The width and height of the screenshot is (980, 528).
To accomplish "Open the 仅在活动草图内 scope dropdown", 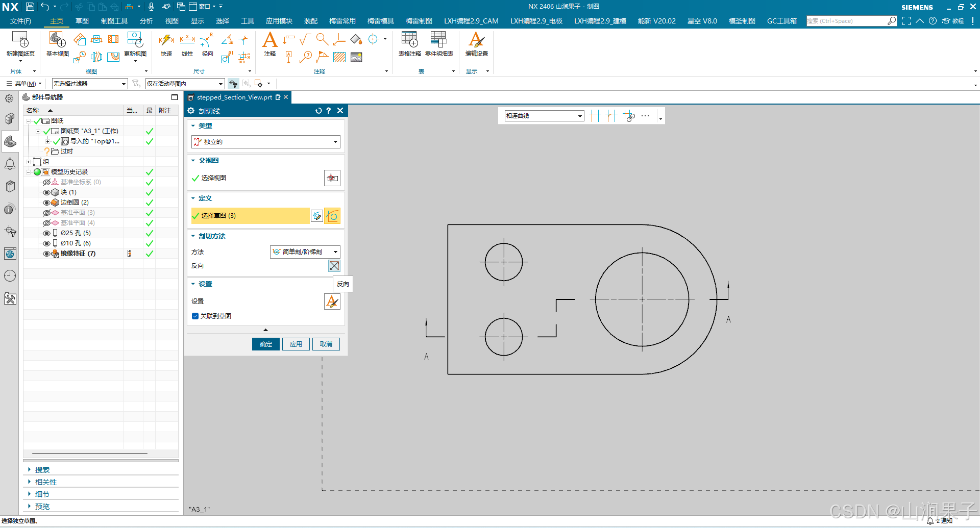I will click(x=185, y=84).
